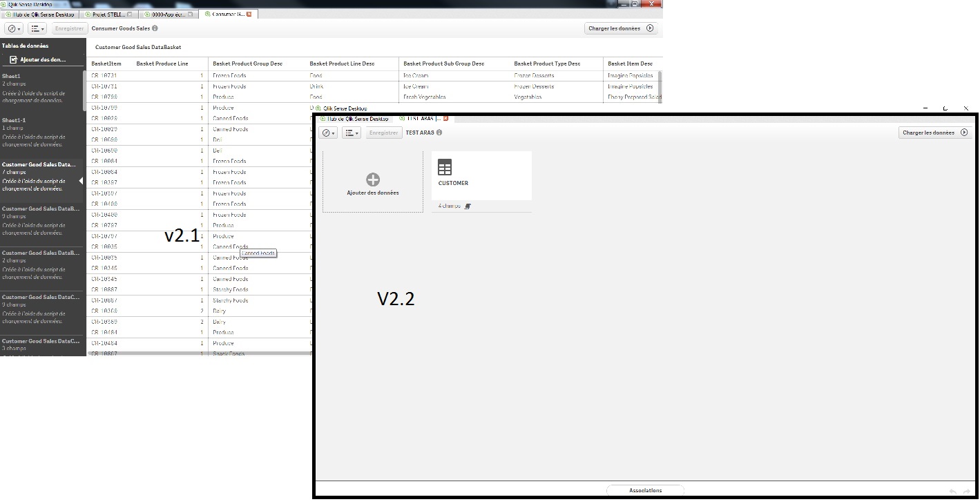Switch to the 0000-App tab

[168, 14]
